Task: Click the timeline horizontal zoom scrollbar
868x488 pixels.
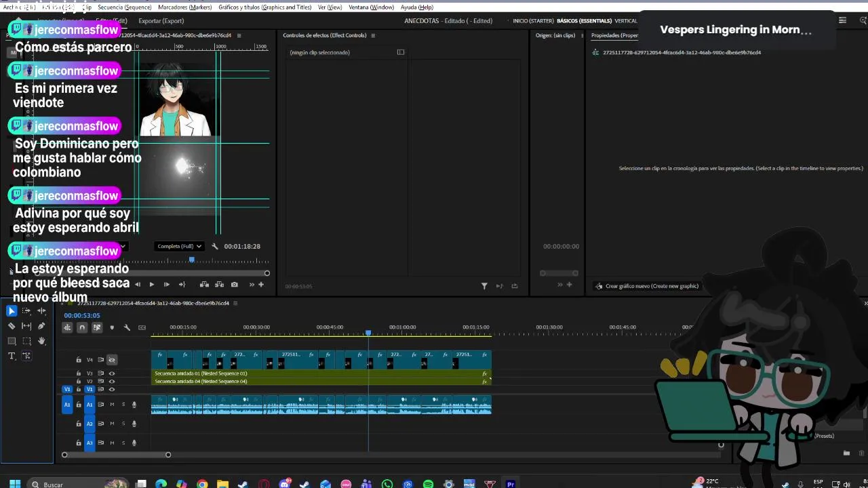Action: [x=116, y=455]
